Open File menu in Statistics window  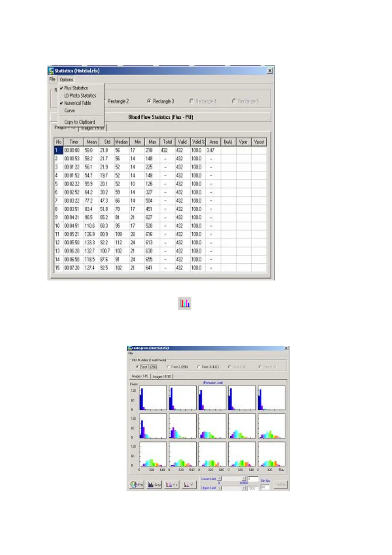(52, 79)
